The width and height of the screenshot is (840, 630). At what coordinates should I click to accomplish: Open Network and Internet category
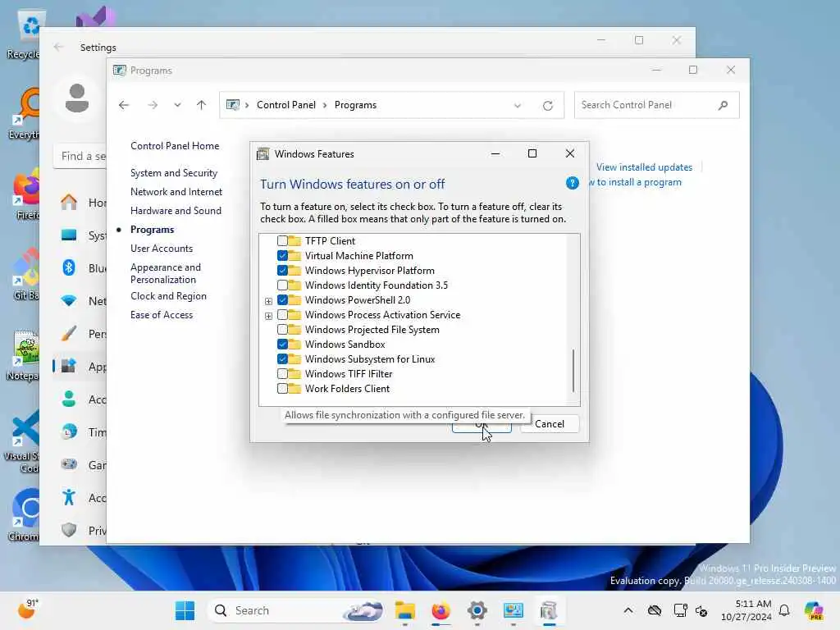(176, 192)
